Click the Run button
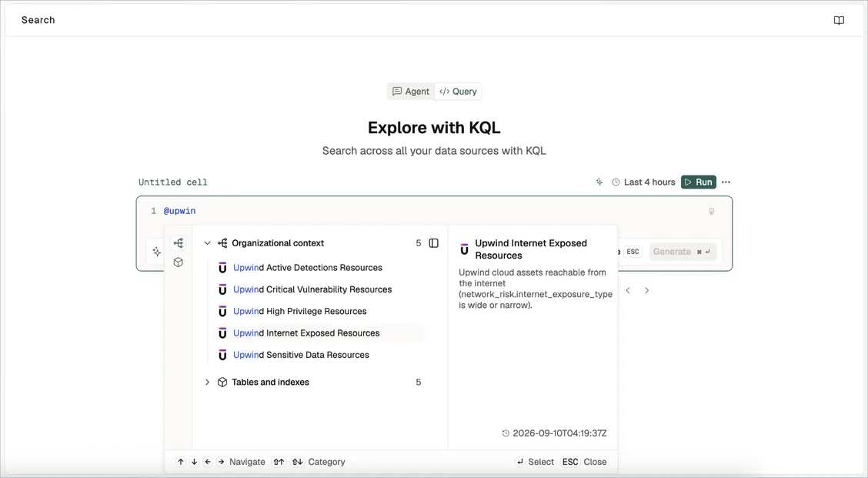This screenshot has height=478, width=868. tap(698, 182)
